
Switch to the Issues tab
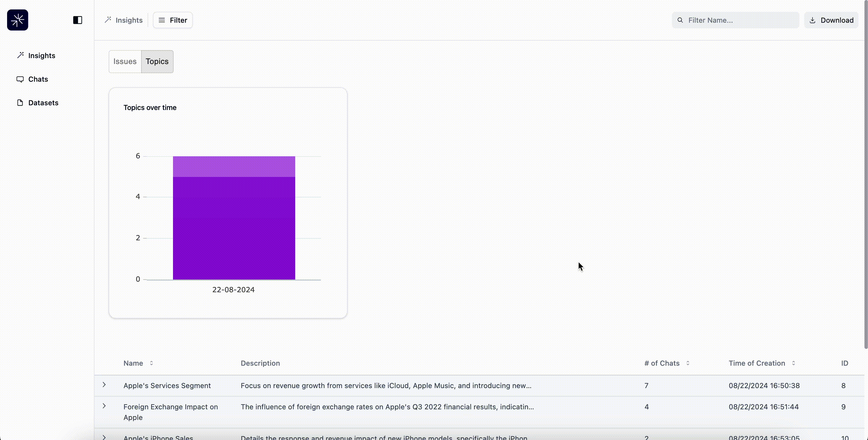125,61
